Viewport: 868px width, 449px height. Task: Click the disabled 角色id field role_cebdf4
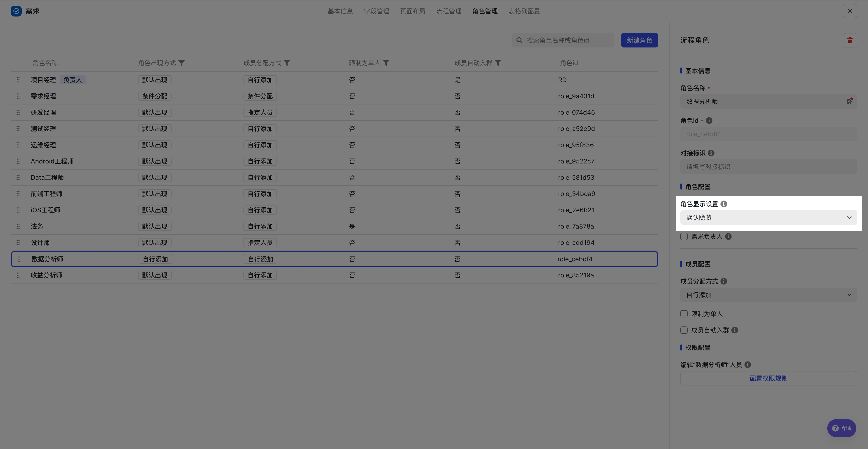click(x=769, y=134)
